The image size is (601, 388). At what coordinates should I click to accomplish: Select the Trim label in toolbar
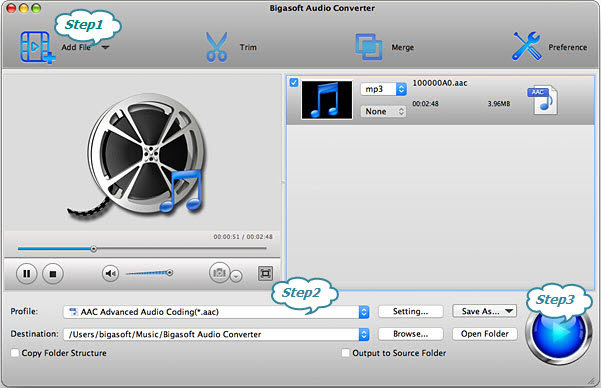pos(248,47)
